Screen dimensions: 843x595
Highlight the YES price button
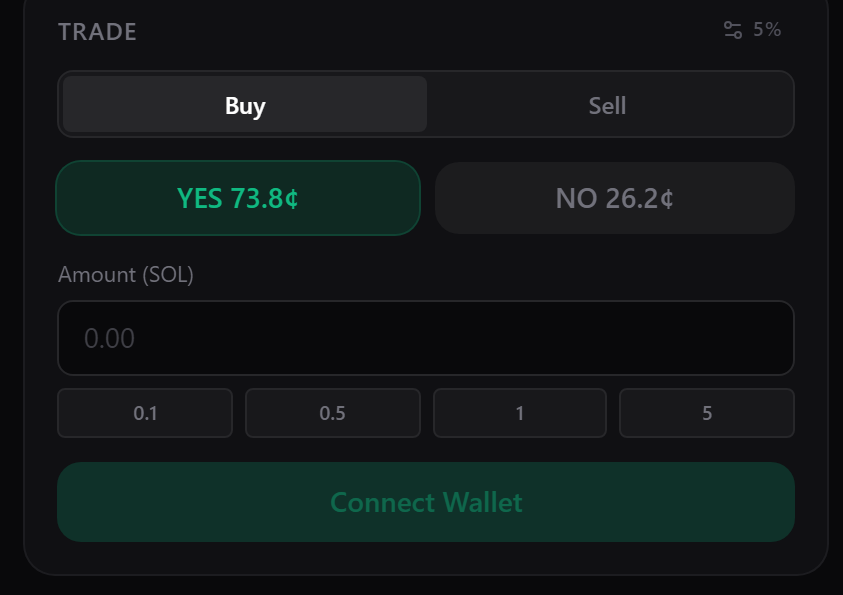tap(237, 198)
